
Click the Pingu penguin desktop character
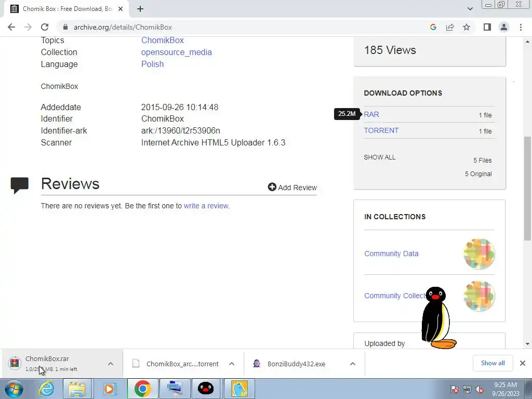(x=437, y=318)
